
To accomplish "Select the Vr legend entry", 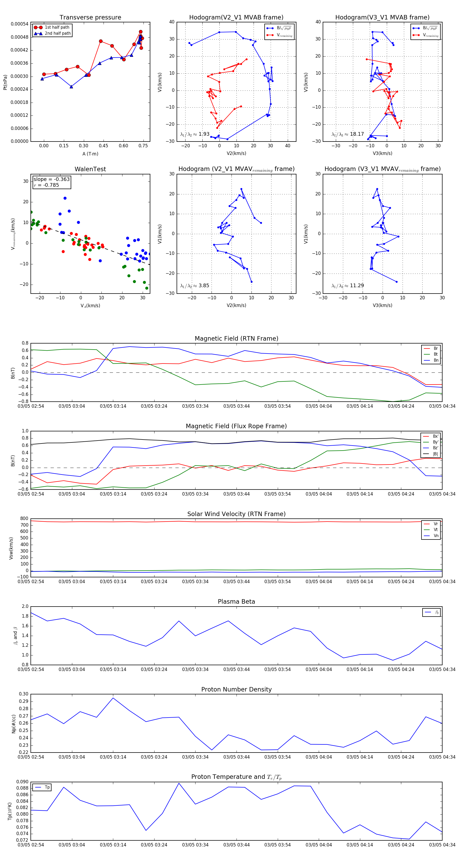I will pyautogui.click(x=431, y=524).
